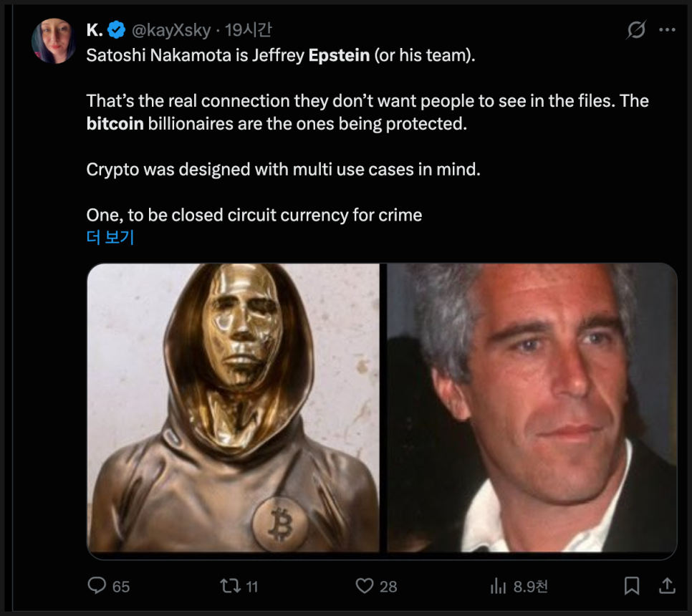Click the display name "K."
The height and width of the screenshot is (616, 692).
[94, 30]
